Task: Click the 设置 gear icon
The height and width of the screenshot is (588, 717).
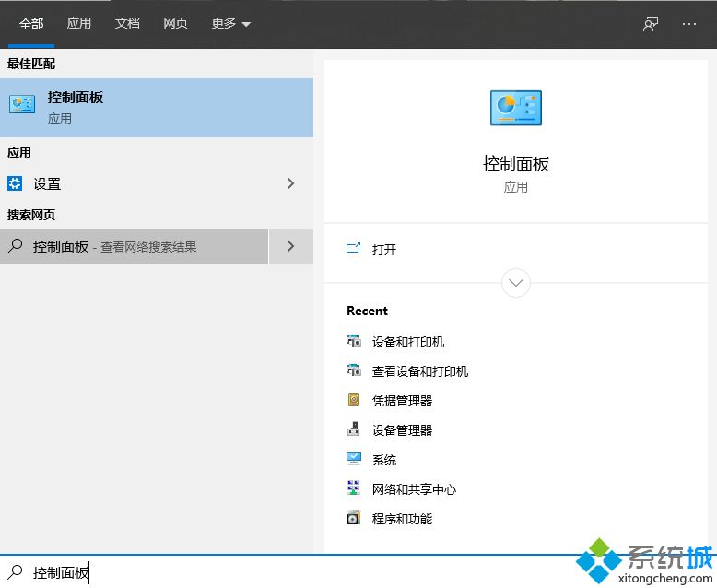Action: [15, 183]
